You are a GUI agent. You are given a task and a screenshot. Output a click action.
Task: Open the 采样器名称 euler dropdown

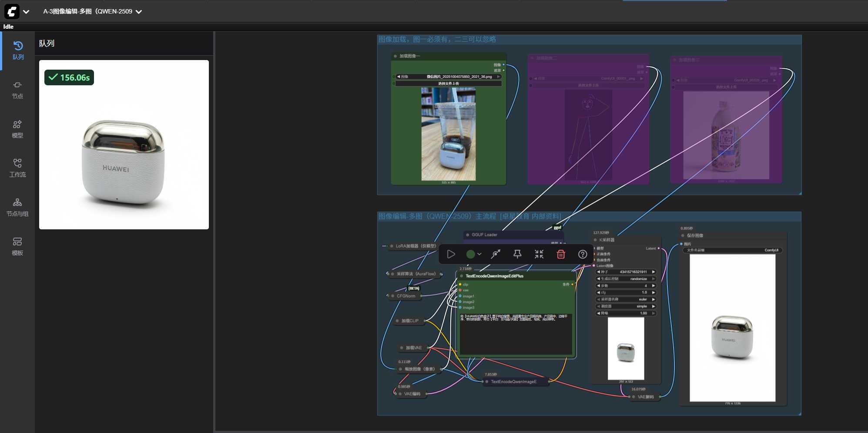626,299
